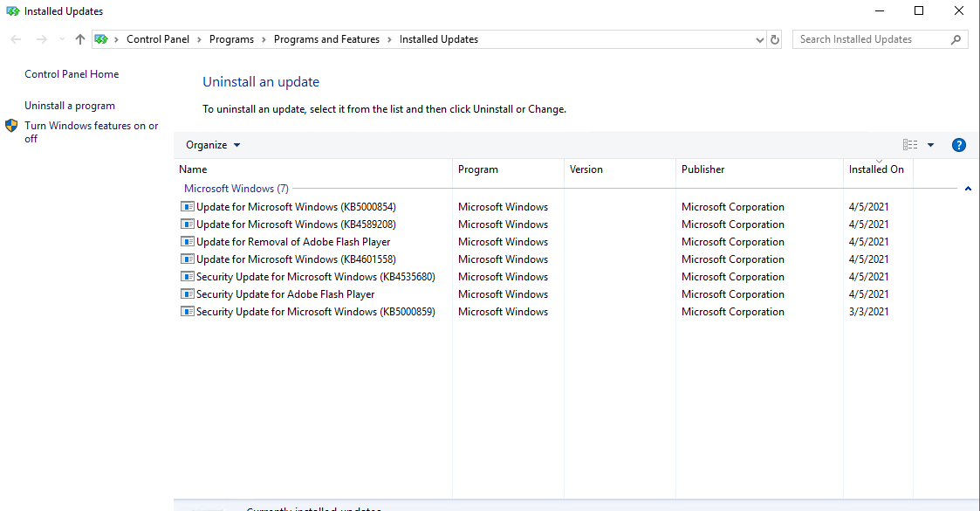Screen dimensions: 980x511
Task: Open the Uninstall a program link
Action: [x=70, y=106]
